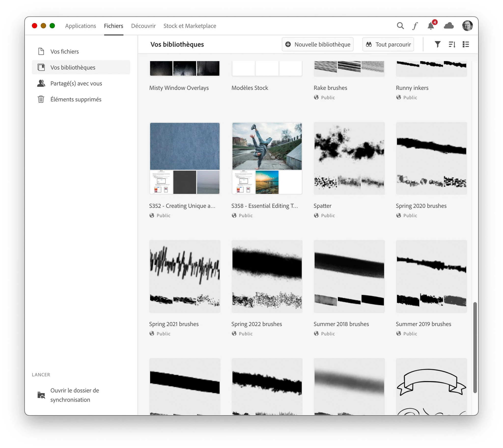
Task: Open Partagé(s) avec vous section
Action: point(76,84)
